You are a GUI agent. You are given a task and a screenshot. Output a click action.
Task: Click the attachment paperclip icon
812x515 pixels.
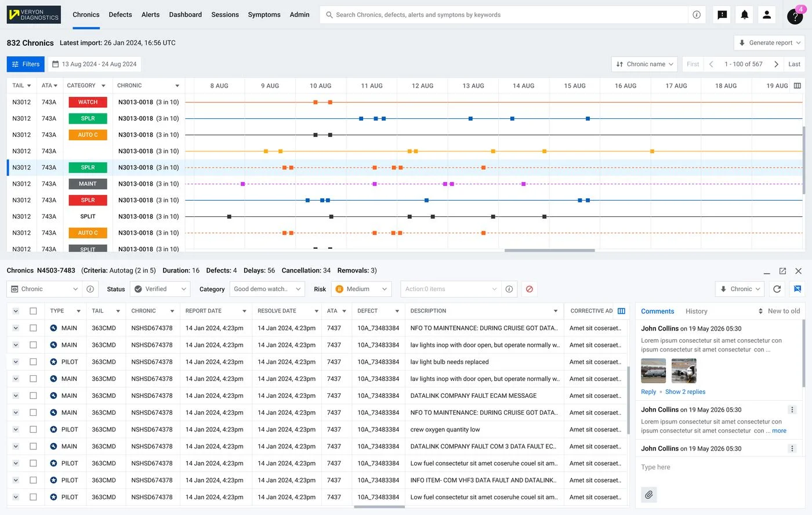[649, 495]
